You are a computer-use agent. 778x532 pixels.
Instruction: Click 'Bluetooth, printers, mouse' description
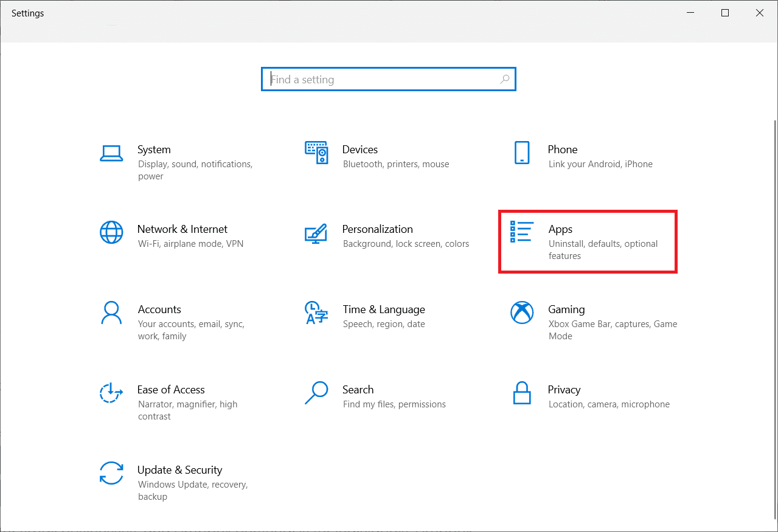click(396, 164)
